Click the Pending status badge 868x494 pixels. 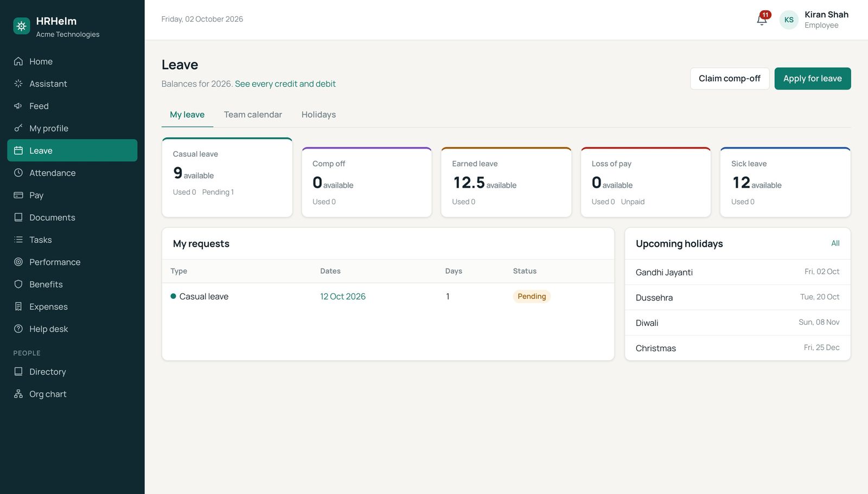(x=532, y=296)
